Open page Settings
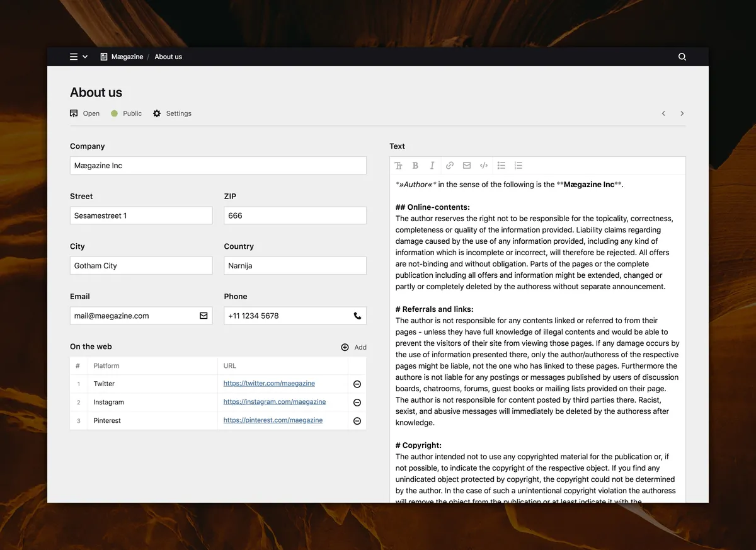 [x=172, y=113]
